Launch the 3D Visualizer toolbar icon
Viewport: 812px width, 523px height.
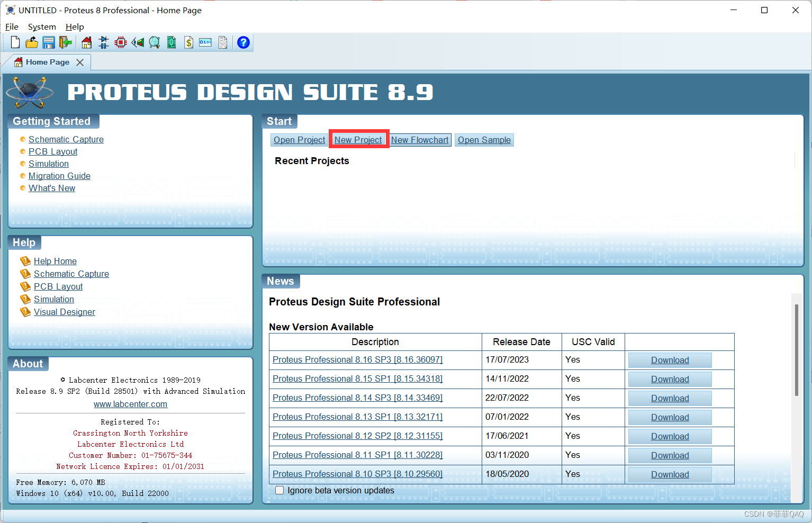[138, 42]
